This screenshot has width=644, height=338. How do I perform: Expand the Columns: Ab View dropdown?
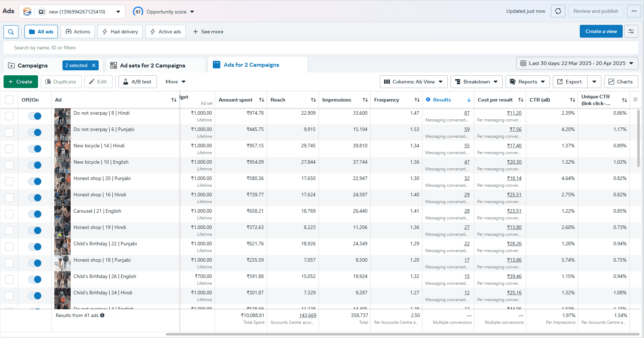click(413, 82)
